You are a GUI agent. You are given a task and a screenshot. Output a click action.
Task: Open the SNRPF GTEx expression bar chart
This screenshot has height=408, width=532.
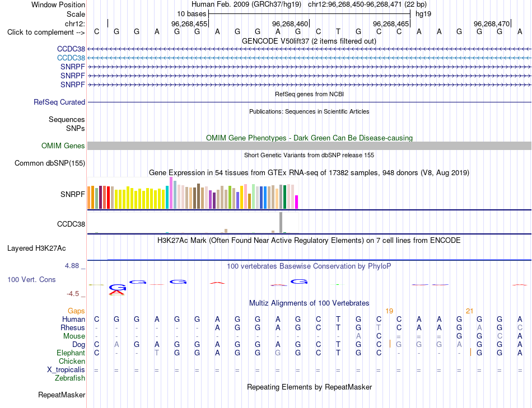pyautogui.click(x=193, y=193)
